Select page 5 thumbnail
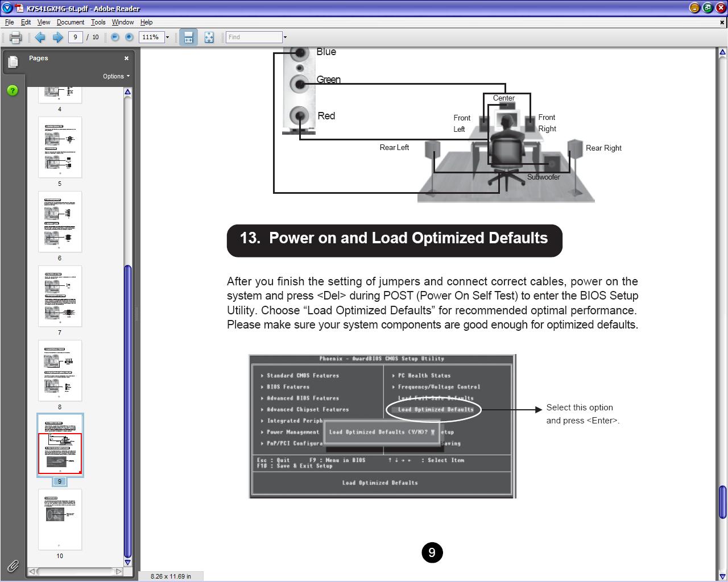 point(60,147)
